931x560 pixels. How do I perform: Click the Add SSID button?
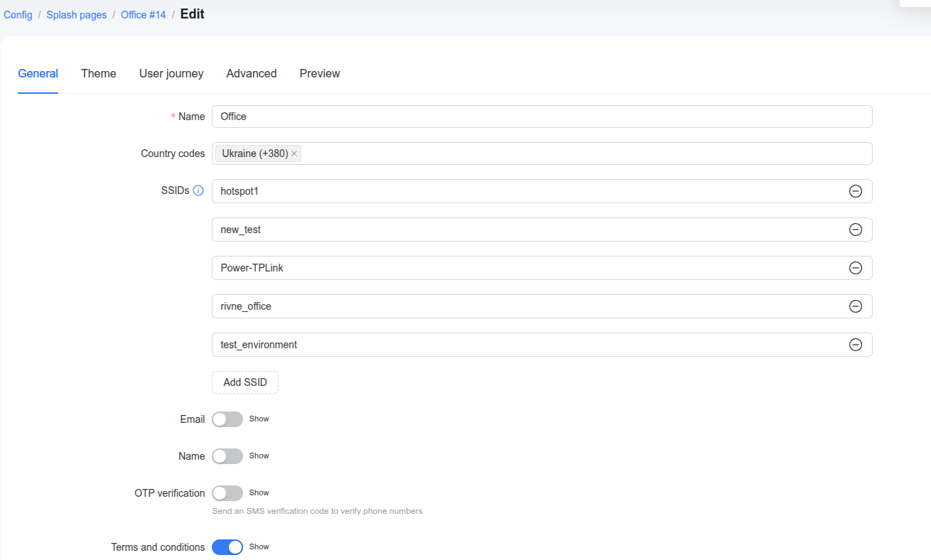[x=245, y=382]
